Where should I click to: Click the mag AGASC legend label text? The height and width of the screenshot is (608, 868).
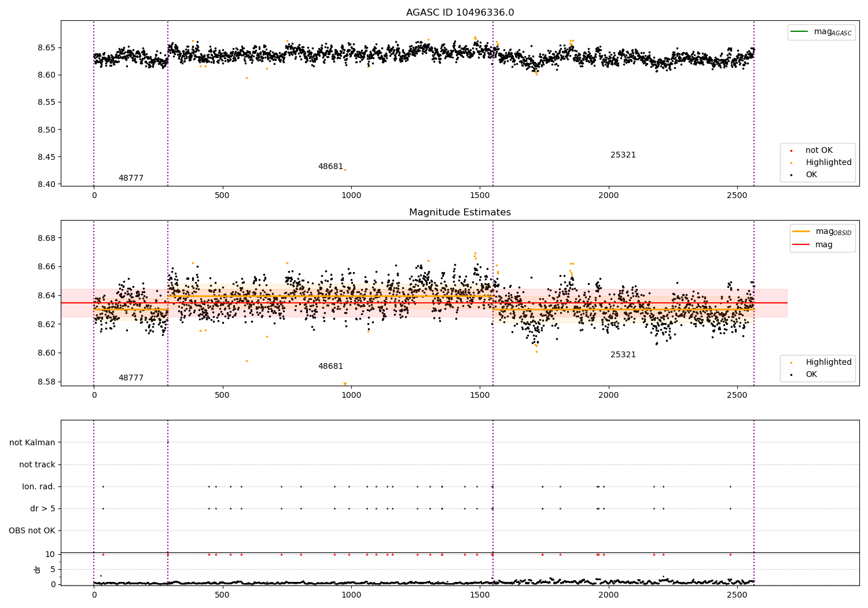tap(833, 32)
